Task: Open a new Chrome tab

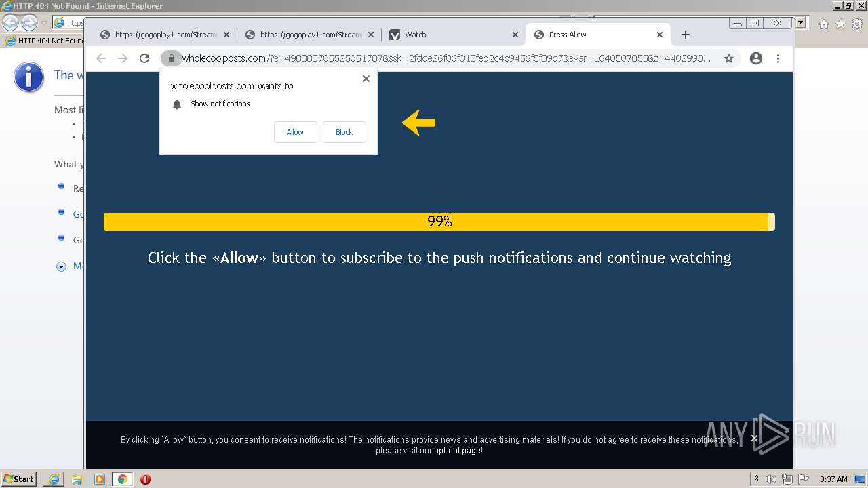Action: point(686,35)
